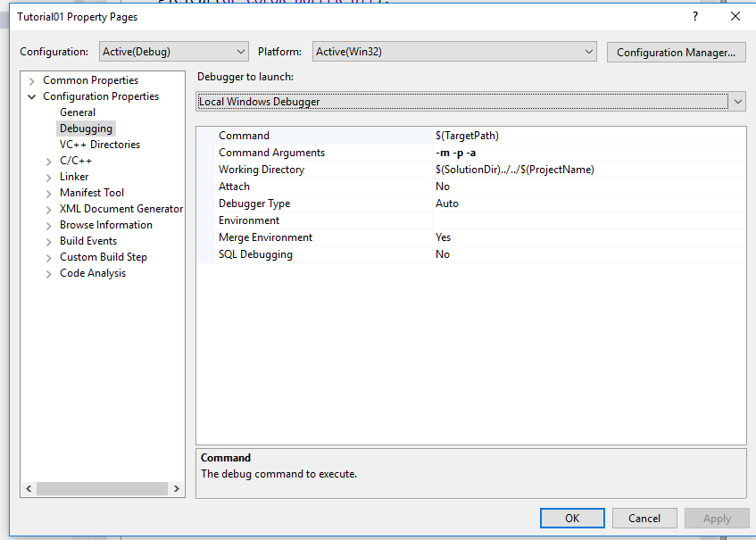Expand the Browse Information node arrow
This screenshot has height=540, width=756.
49,226
